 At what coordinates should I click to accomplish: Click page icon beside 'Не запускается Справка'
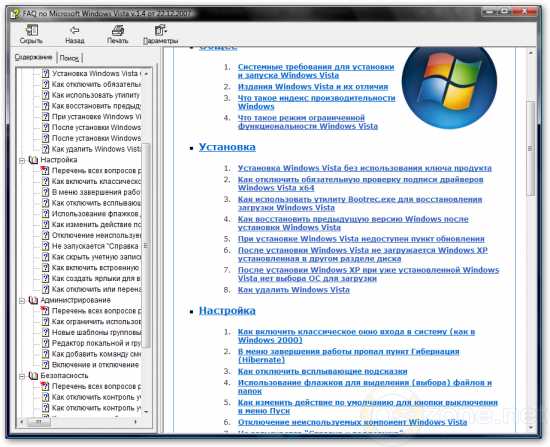tap(46, 246)
